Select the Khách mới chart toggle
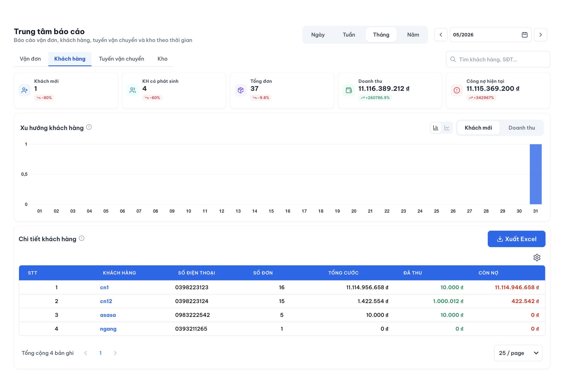The height and width of the screenshot is (392, 588). pos(478,128)
